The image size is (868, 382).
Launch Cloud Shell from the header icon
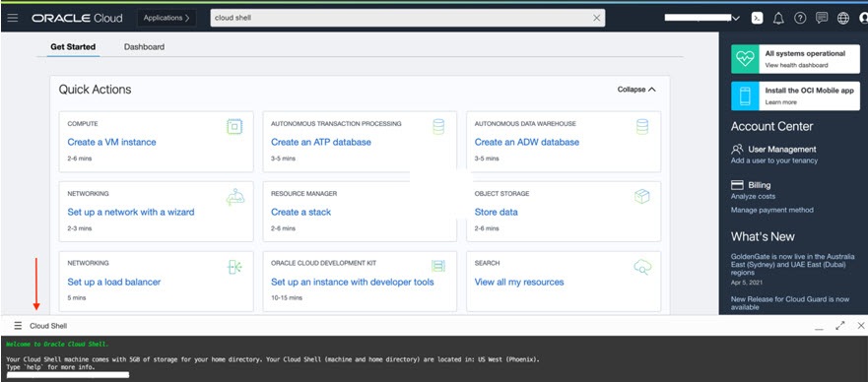(757, 18)
